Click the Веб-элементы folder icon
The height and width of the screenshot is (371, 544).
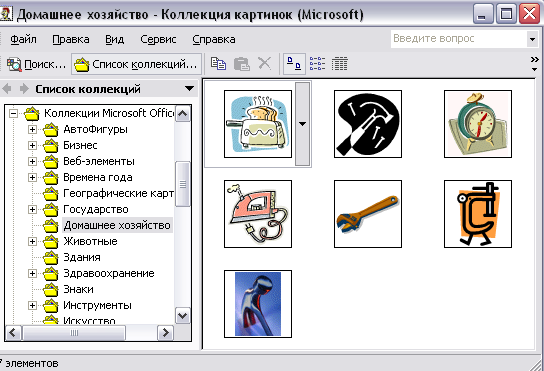tap(51, 161)
